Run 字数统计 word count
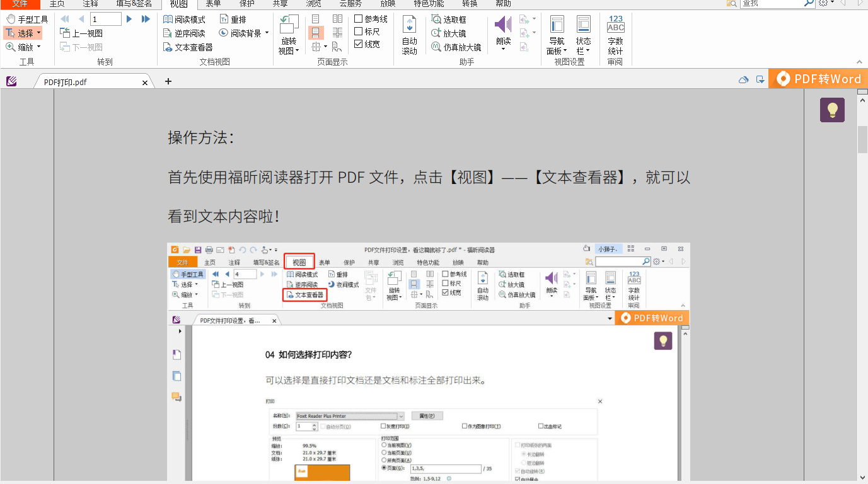Image resolution: width=868 pixels, height=484 pixels. tap(615, 35)
